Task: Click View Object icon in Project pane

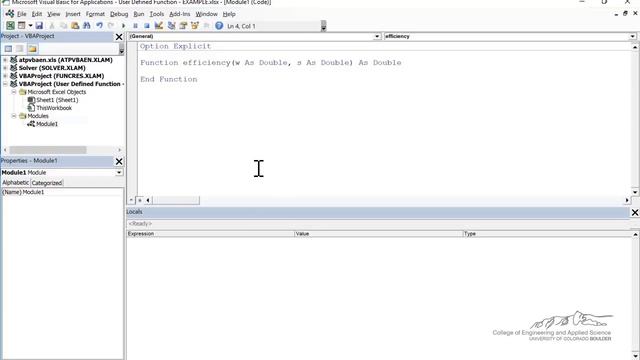Action: tap(20, 49)
